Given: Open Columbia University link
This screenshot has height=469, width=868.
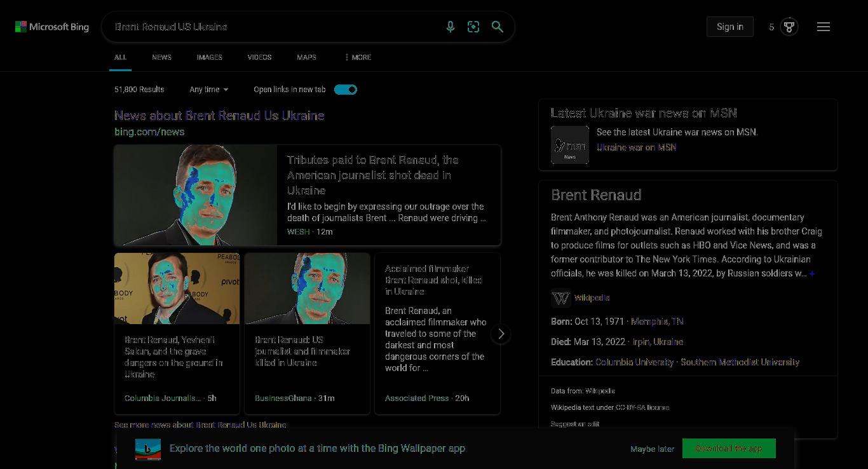Looking at the screenshot, I should coord(634,362).
